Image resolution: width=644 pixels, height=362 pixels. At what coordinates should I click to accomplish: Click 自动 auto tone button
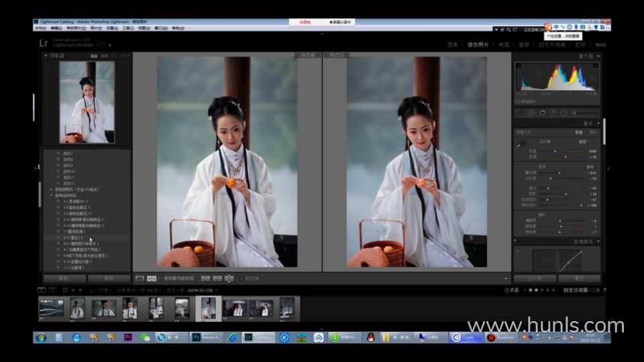point(590,167)
